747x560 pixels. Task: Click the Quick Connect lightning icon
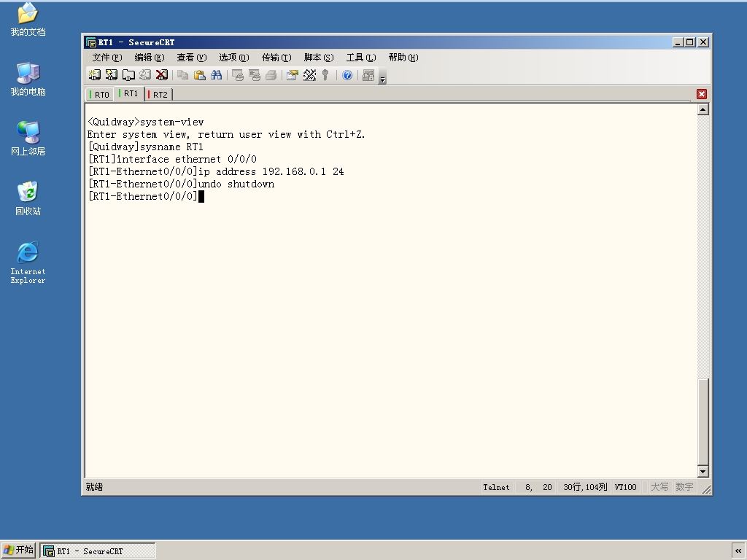(112, 75)
